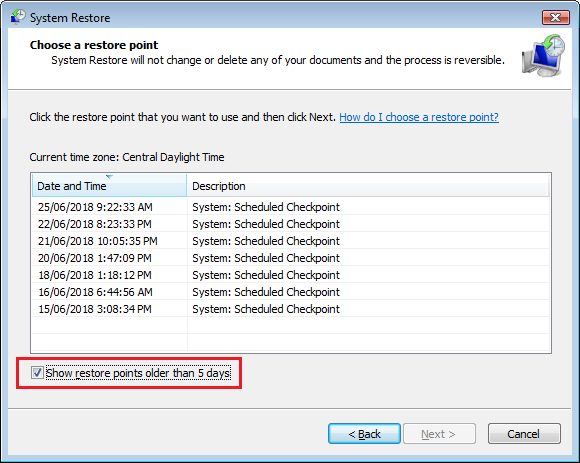Screen dimensions: 580x463
Task: Choose the 18/06/2018 1:18:12 PM checkpoint
Action: click(x=291, y=275)
